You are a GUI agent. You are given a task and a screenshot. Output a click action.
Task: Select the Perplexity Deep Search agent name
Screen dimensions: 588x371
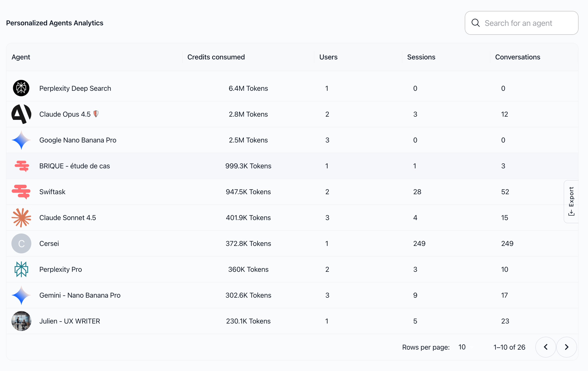(75, 88)
